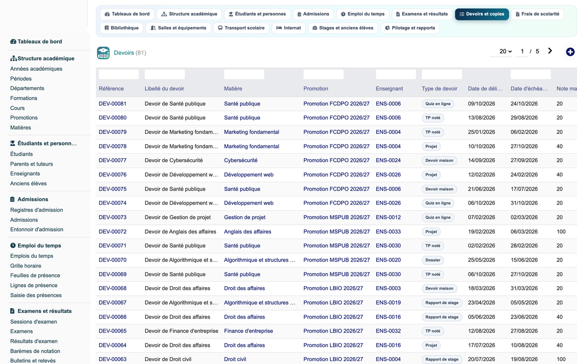Click Devoir maison badge on DEV-00077
The width and height of the screenshot is (588, 364).
(x=440, y=161)
